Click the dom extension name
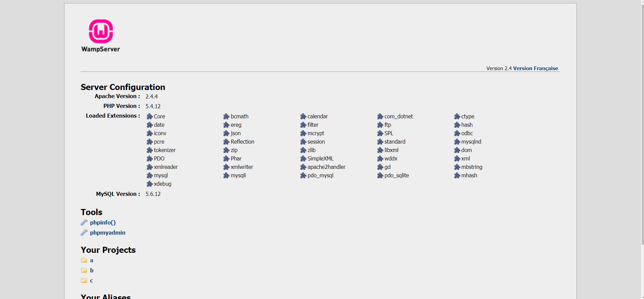This screenshot has width=644, height=299. coord(466,150)
